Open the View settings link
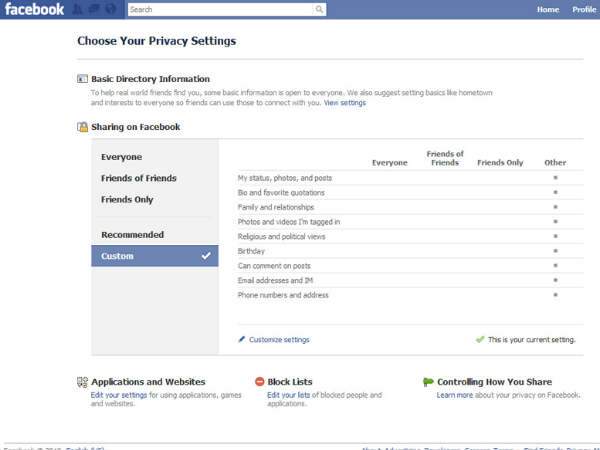The height and width of the screenshot is (450, 600). [345, 103]
